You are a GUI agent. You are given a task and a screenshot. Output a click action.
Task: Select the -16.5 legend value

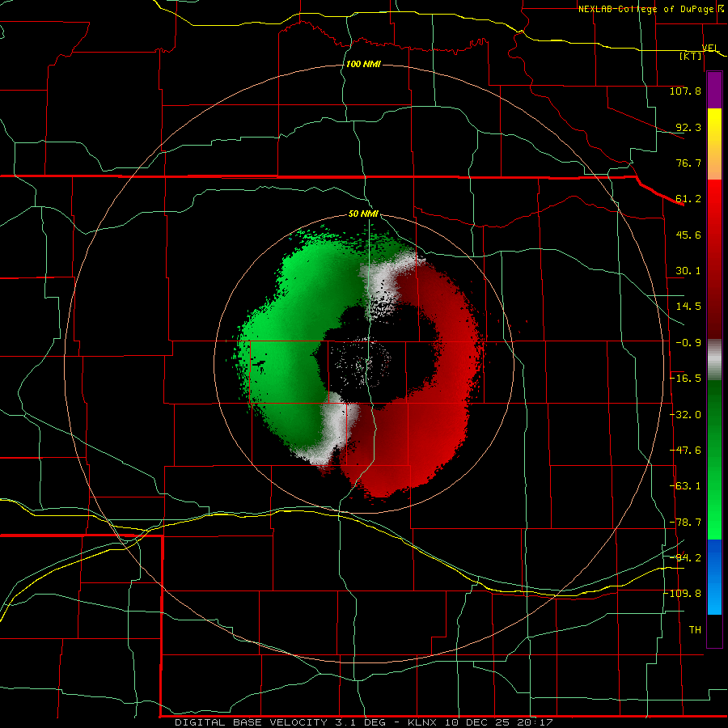pyautogui.click(x=686, y=379)
